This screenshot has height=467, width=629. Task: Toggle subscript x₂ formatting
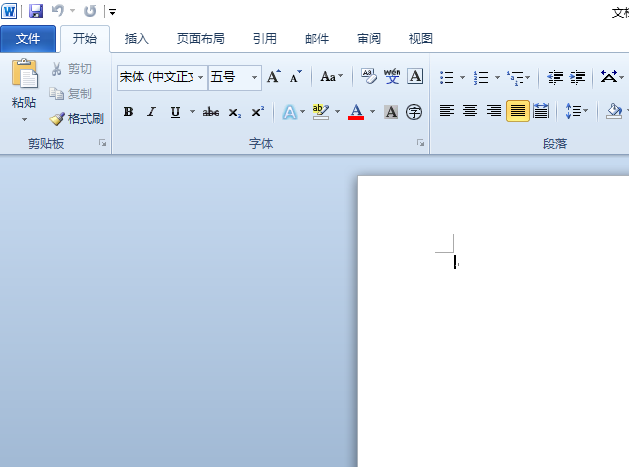pyautogui.click(x=235, y=112)
